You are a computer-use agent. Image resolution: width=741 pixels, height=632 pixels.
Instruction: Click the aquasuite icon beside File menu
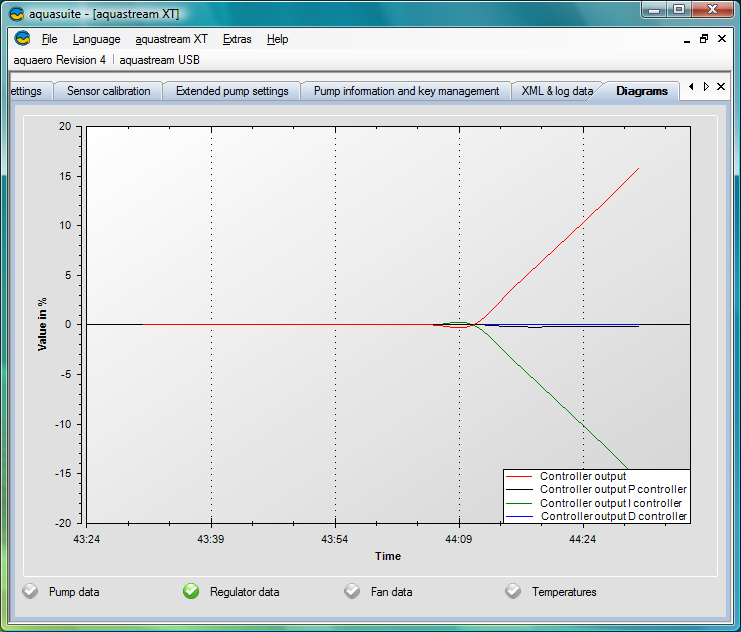click(22, 38)
